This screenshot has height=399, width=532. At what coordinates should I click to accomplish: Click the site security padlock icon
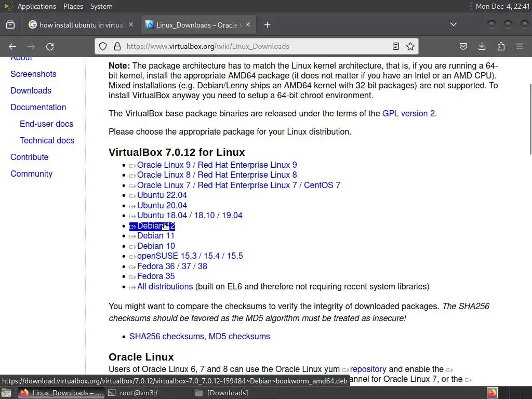coord(117,46)
